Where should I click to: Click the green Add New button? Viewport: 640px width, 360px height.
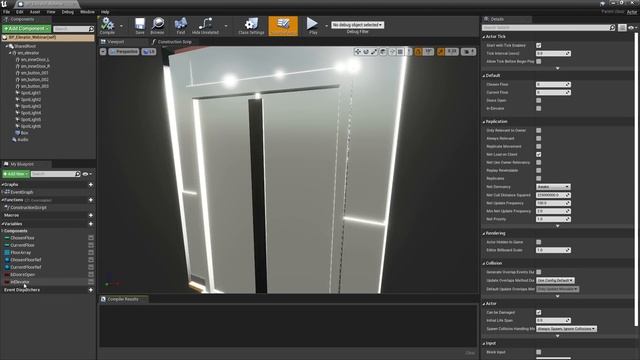(x=16, y=174)
